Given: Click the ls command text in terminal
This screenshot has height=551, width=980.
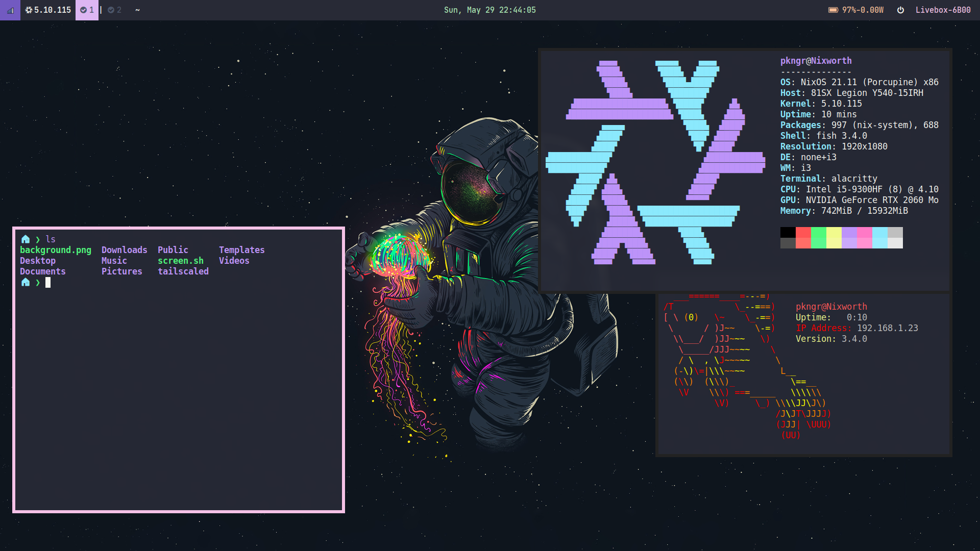Looking at the screenshot, I should click(x=51, y=239).
